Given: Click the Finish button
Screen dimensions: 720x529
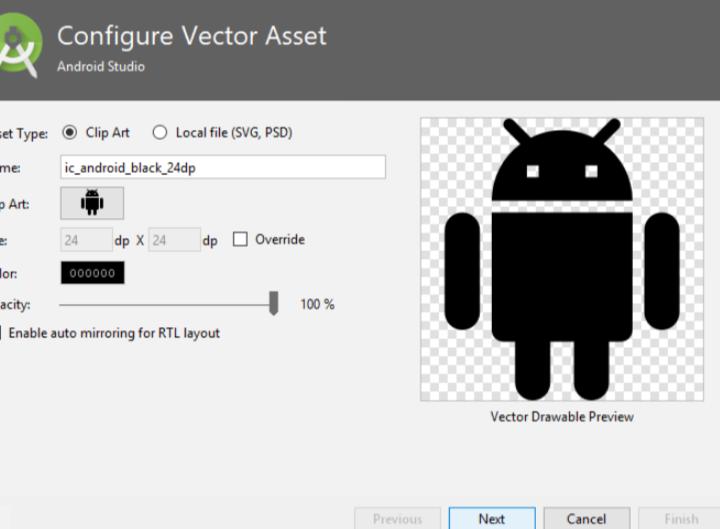Looking at the screenshot, I should pyautogui.click(x=681, y=519).
